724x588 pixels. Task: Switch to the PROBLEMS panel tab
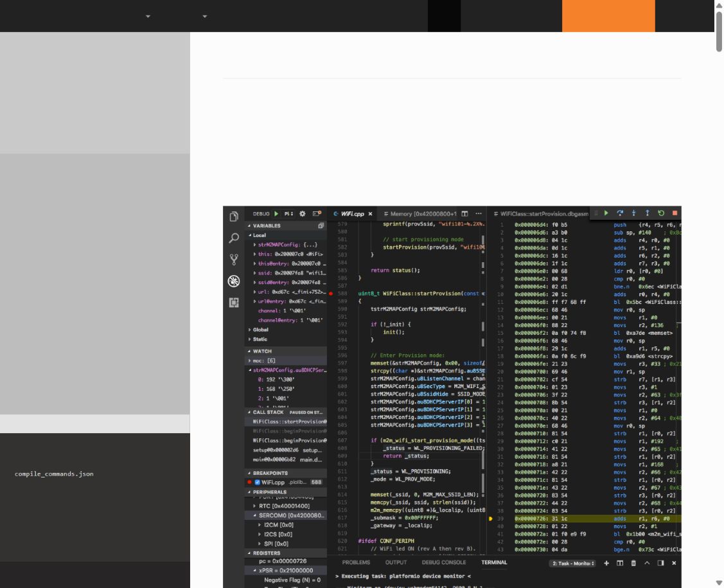click(356, 562)
